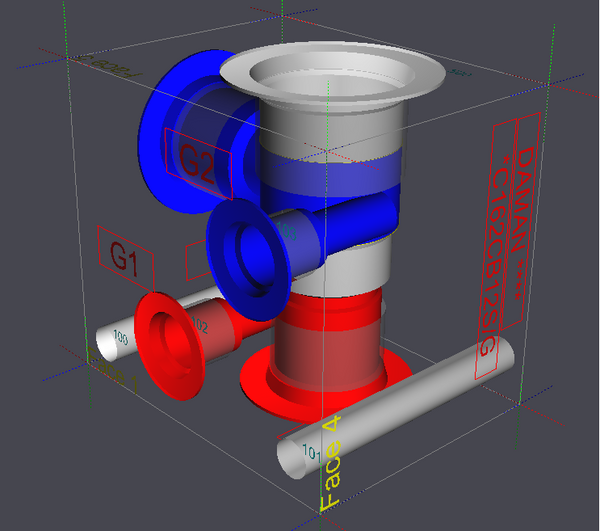
Task: Select the long gray cylinder 101 body
Action: [398, 406]
